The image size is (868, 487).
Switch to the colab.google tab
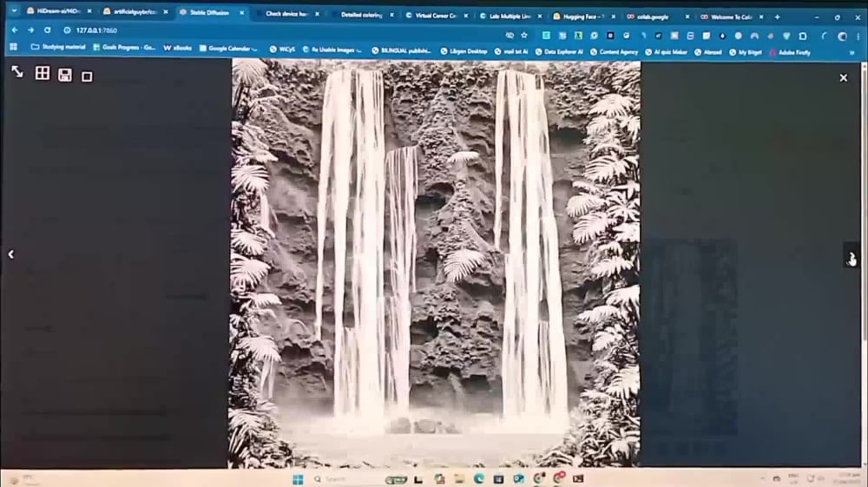tap(653, 17)
